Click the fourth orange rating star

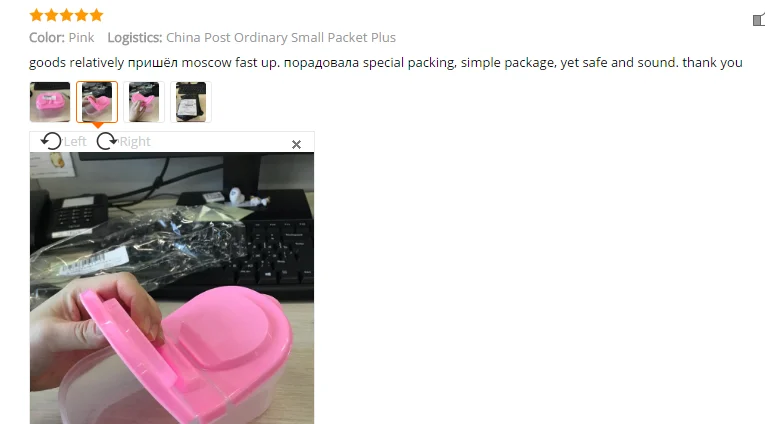tap(81, 15)
